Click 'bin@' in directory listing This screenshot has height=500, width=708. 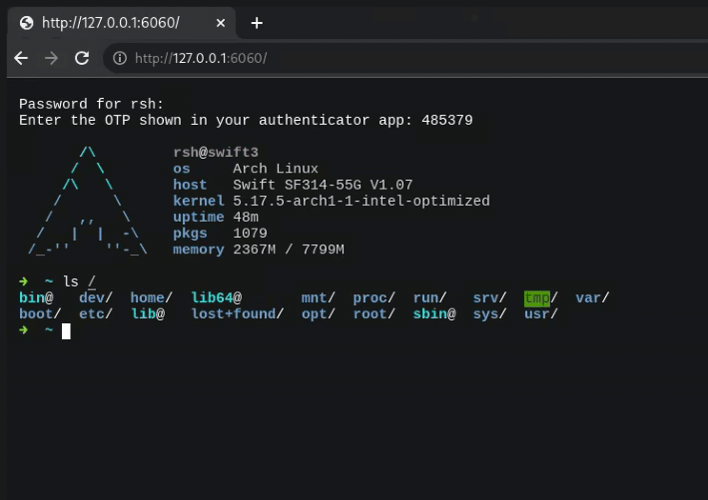tap(36, 298)
